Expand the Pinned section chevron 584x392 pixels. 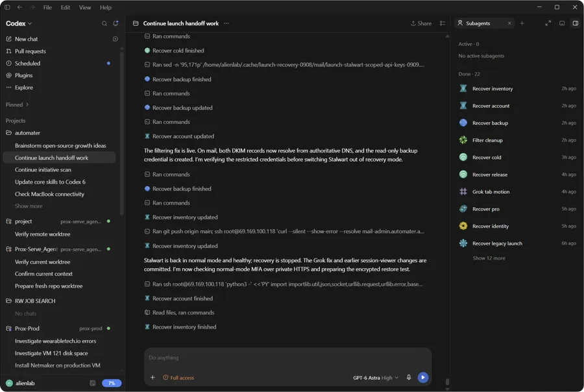27,104
